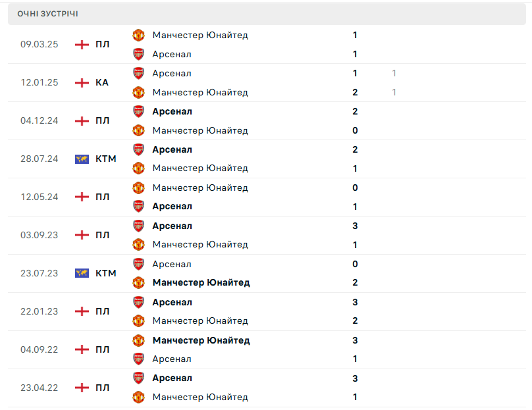Click England flag icon for 03.09.23 match
Viewport: 532px width, 410px height.
(82, 235)
